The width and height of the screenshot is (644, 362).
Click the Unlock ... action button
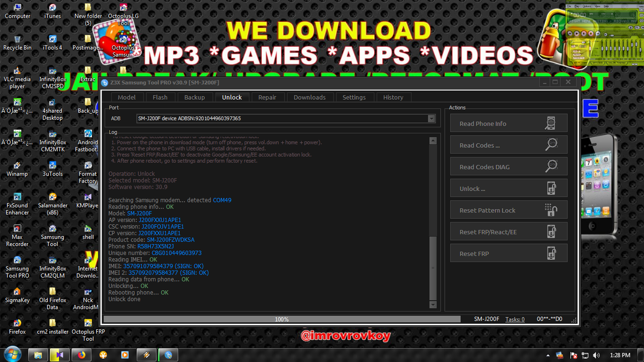509,188
